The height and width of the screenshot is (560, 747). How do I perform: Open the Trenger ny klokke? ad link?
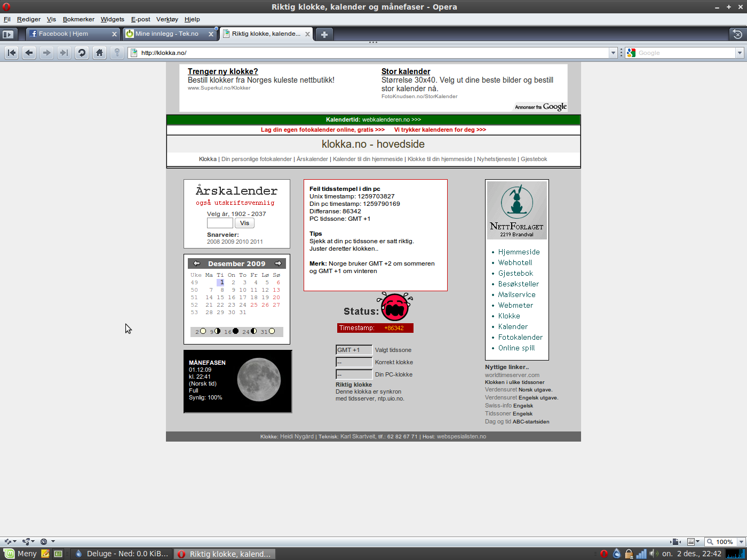(222, 71)
